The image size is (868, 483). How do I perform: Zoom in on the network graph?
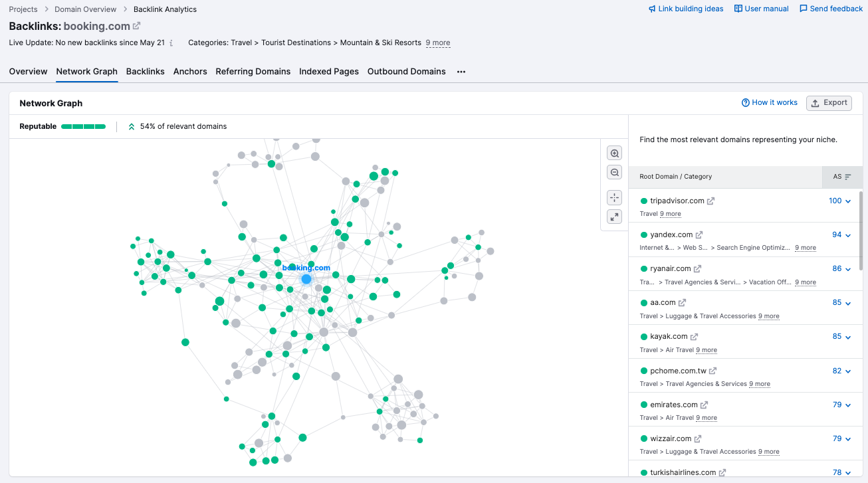pos(614,152)
